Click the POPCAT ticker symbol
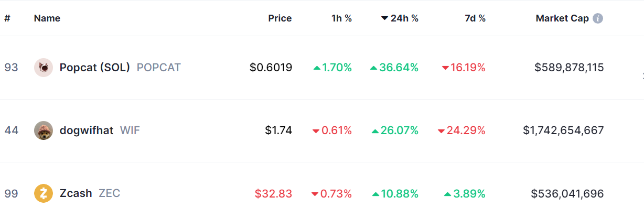Image resolution: width=644 pixels, height=219 pixels. (158, 68)
